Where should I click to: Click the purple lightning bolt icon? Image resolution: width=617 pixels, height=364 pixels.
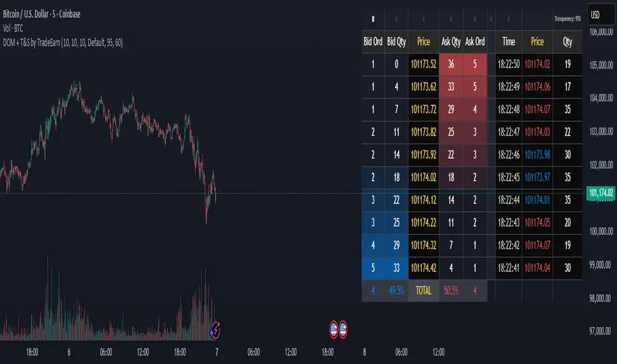click(x=215, y=327)
